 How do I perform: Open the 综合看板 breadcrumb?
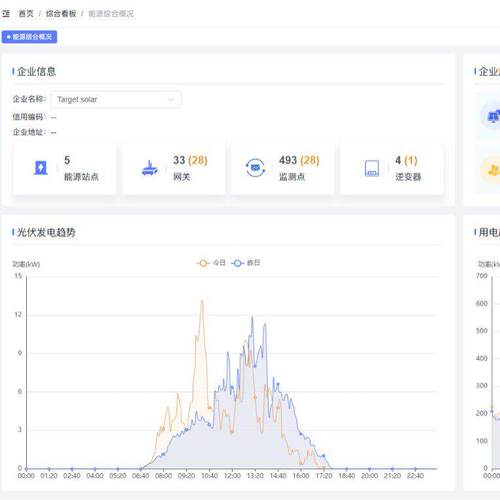tap(61, 14)
